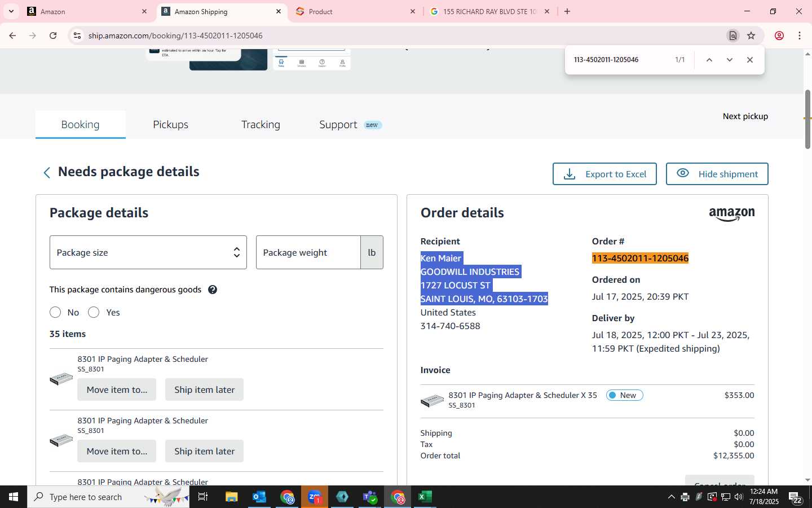812x508 pixels.
Task: Click the address bar URL
Action: (x=175, y=36)
